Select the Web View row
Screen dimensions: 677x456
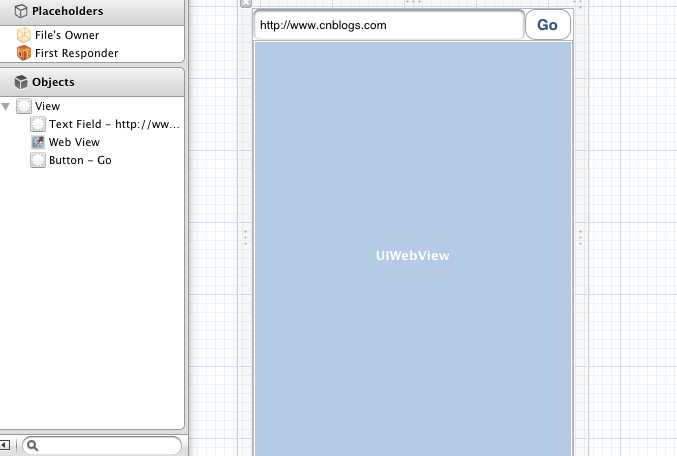tap(74, 142)
